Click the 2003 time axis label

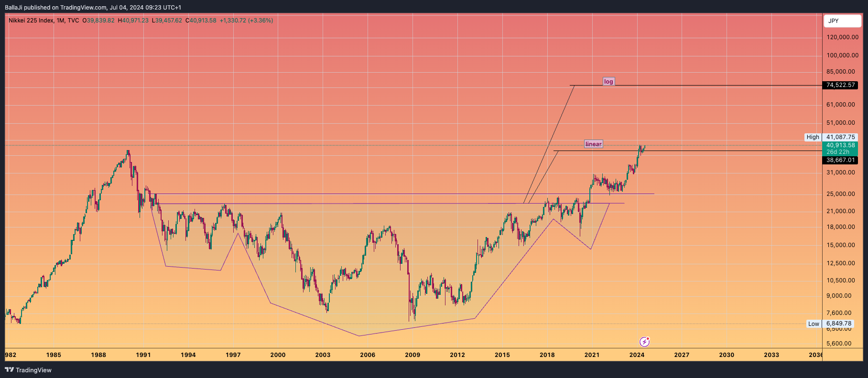(x=323, y=355)
